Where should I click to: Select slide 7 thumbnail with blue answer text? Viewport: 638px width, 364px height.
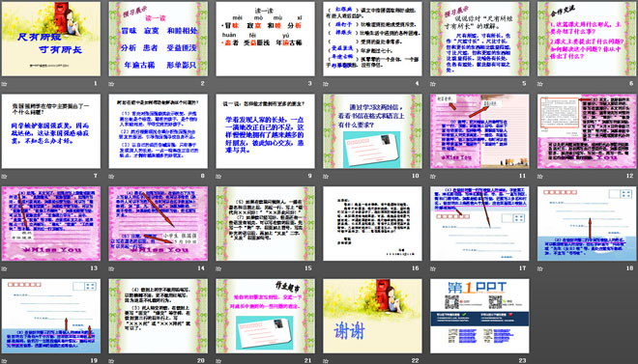point(51,131)
